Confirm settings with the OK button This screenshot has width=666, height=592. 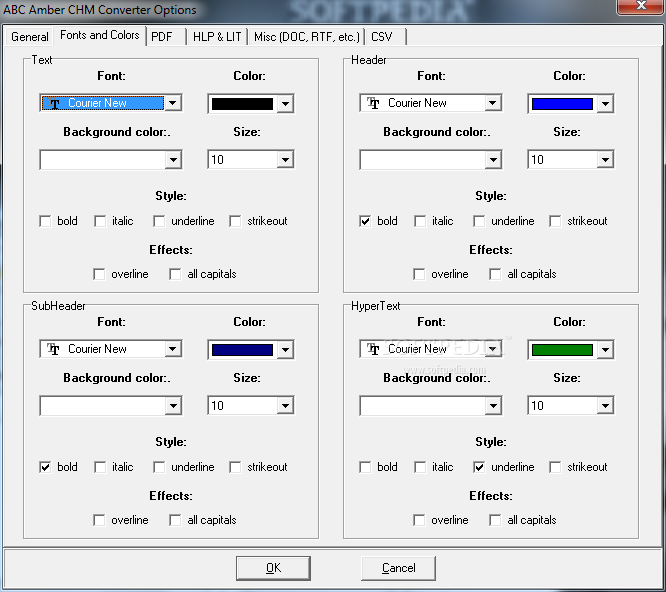274,568
